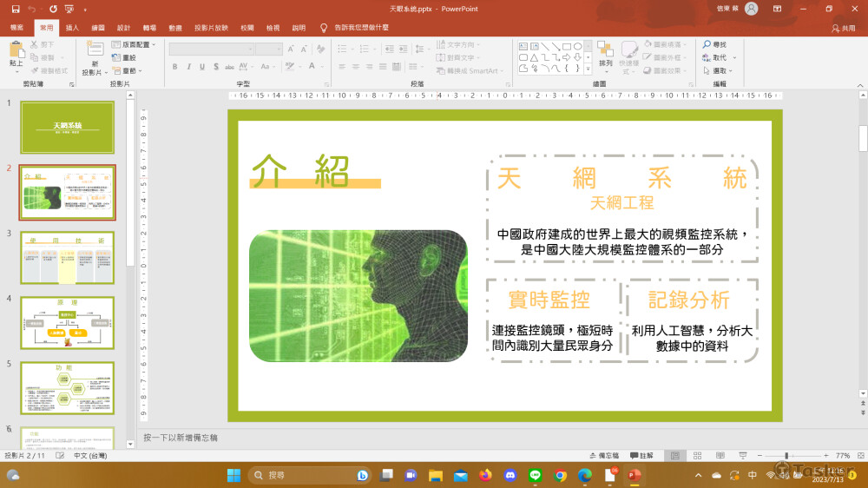
Task: Toggle Normal view button in status bar
Action: pyautogui.click(x=674, y=455)
